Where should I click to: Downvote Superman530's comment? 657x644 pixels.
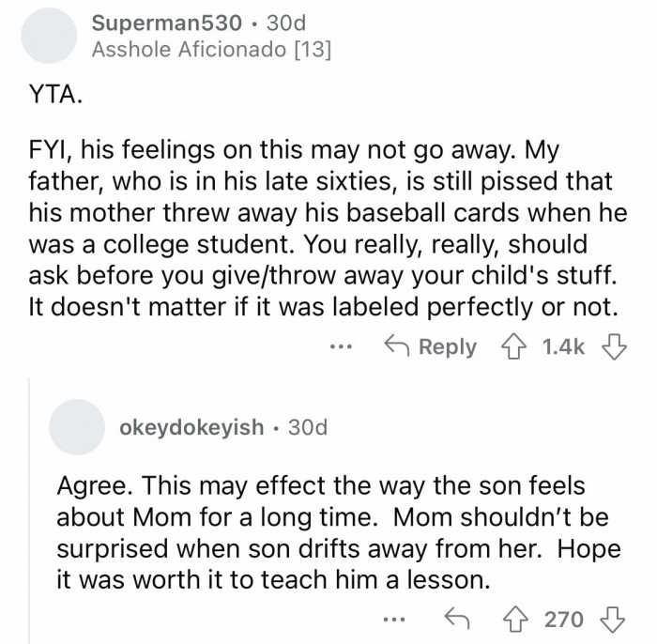click(x=616, y=346)
